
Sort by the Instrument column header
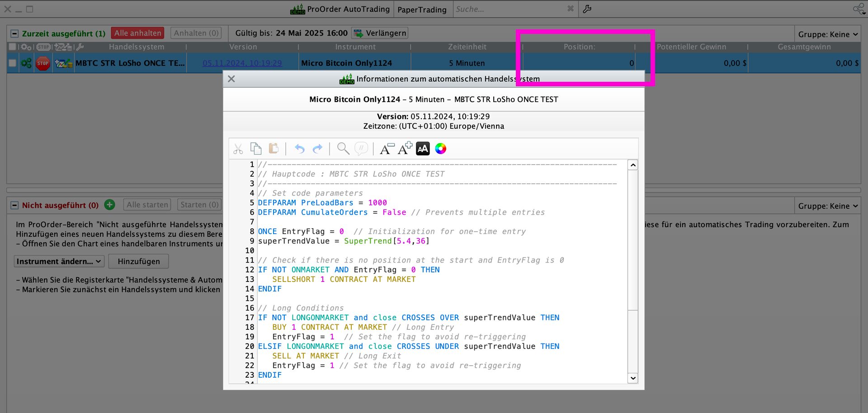355,47
